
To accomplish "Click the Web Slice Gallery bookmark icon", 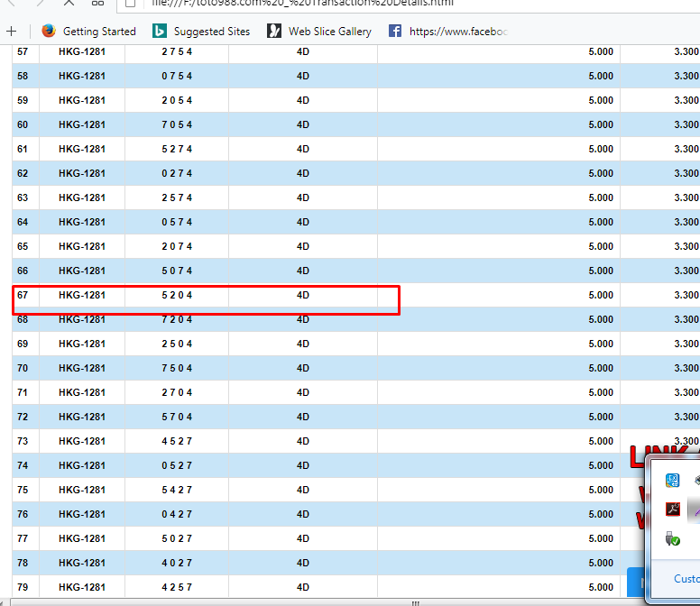I will click(x=274, y=32).
